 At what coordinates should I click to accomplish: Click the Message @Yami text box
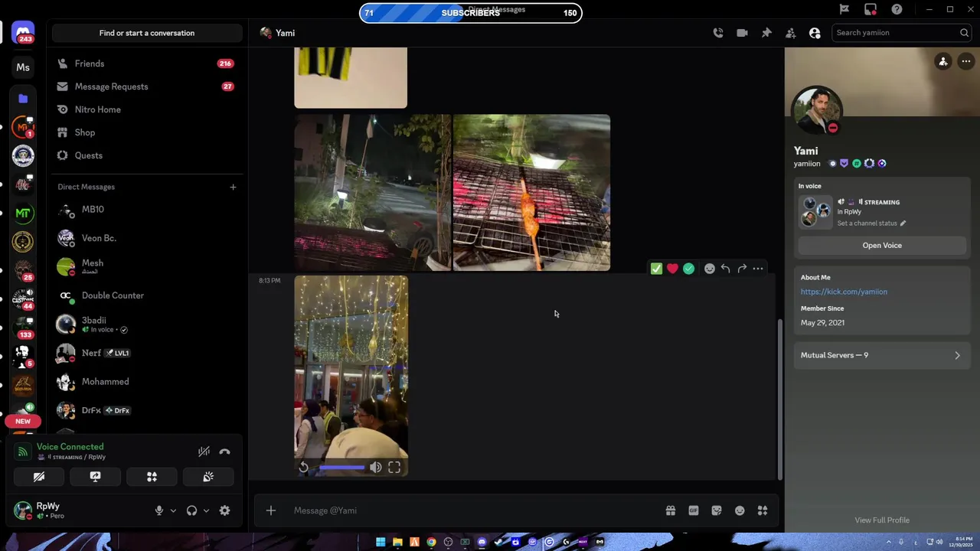[475, 510]
